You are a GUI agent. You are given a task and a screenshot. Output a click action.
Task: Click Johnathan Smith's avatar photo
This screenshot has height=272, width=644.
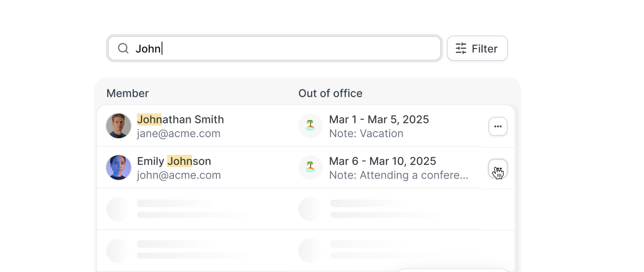pos(119,126)
